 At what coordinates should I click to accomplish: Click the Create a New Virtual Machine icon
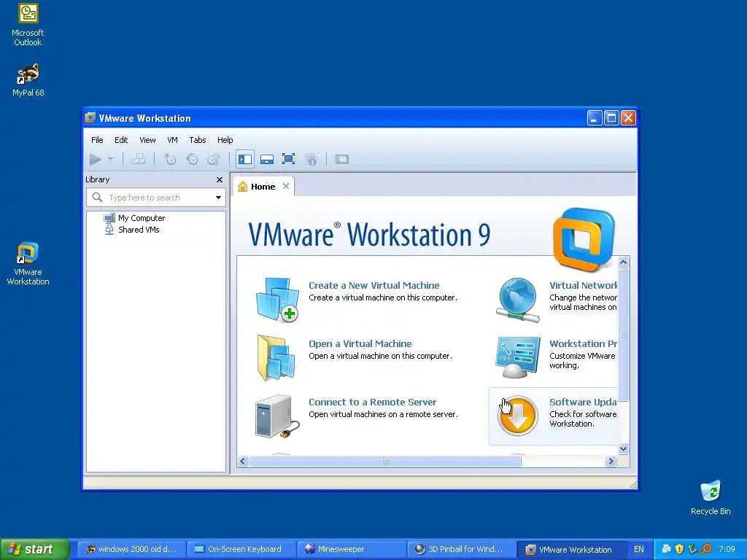pyautogui.click(x=277, y=300)
